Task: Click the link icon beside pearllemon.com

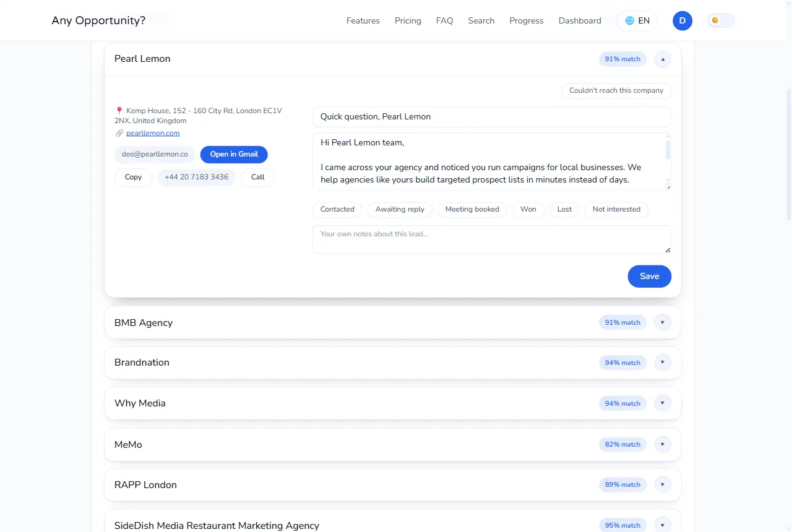Action: (x=119, y=133)
